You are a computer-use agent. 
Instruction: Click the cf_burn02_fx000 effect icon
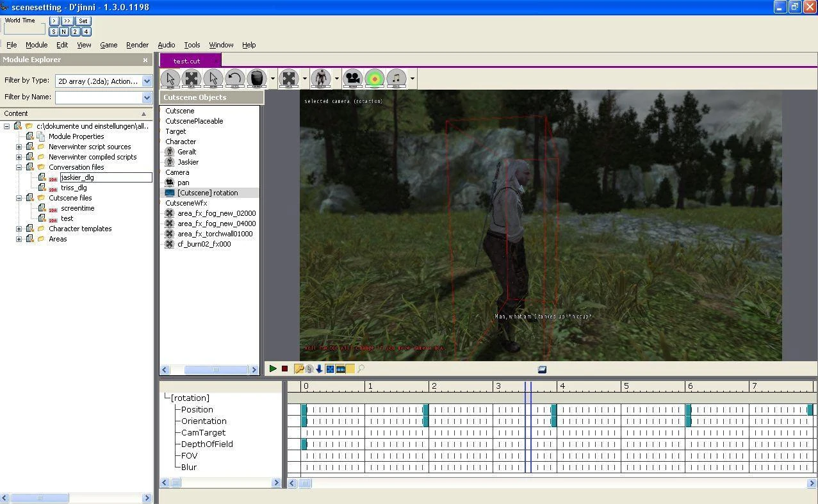pyautogui.click(x=170, y=244)
